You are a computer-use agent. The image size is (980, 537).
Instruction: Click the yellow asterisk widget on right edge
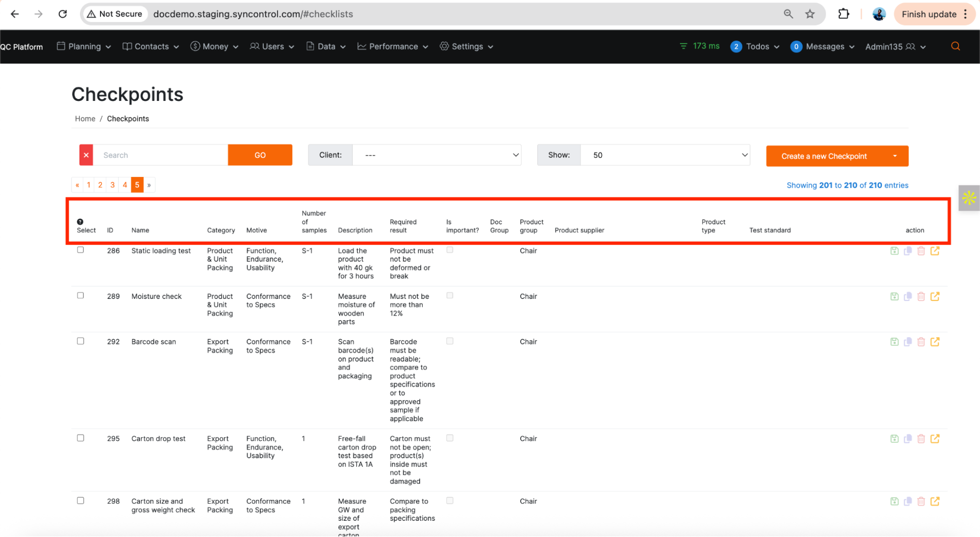[x=969, y=198]
